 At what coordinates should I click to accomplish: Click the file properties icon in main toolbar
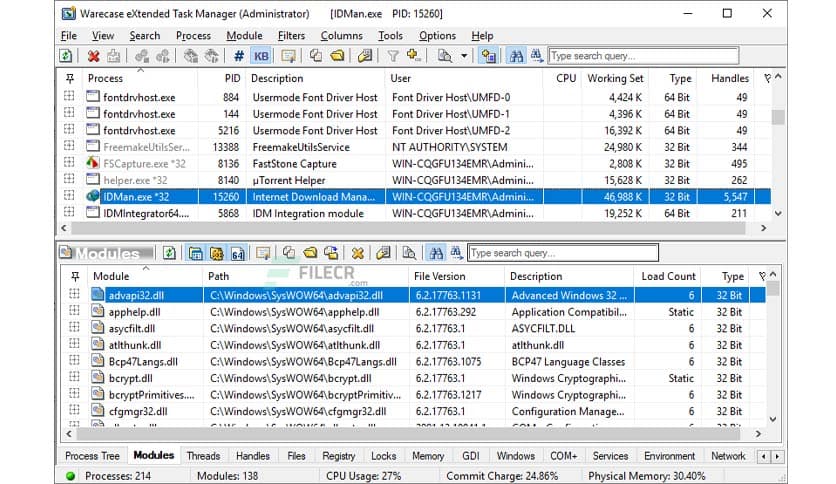click(x=365, y=56)
